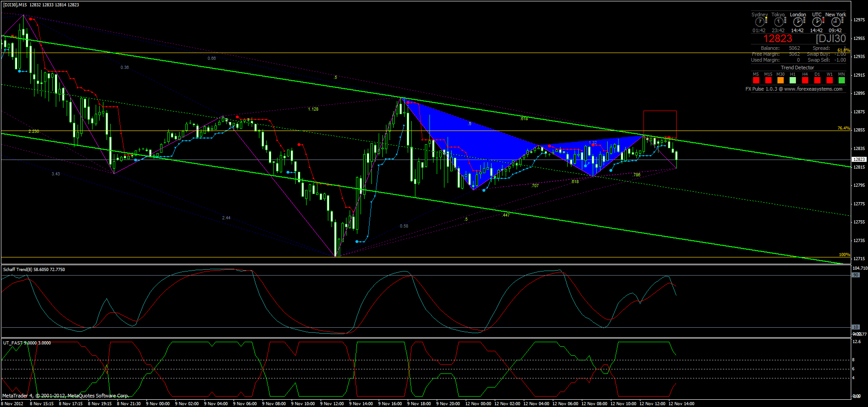Click the M30 orange trend square

tap(780, 80)
